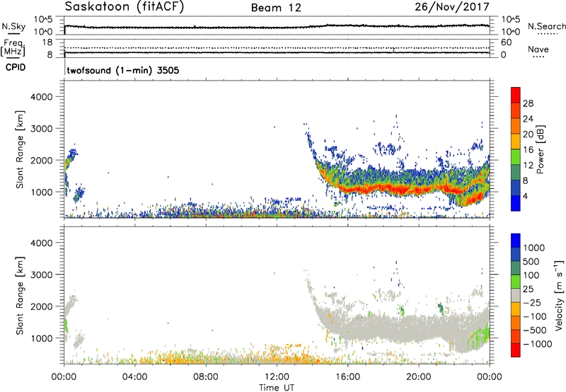Click the 'Nave' legend label
566x392 pixels.
[538, 49]
